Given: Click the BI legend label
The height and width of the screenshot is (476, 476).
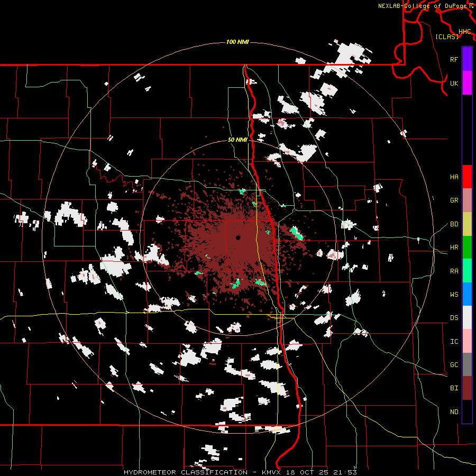Looking at the screenshot, I should click(x=454, y=388).
